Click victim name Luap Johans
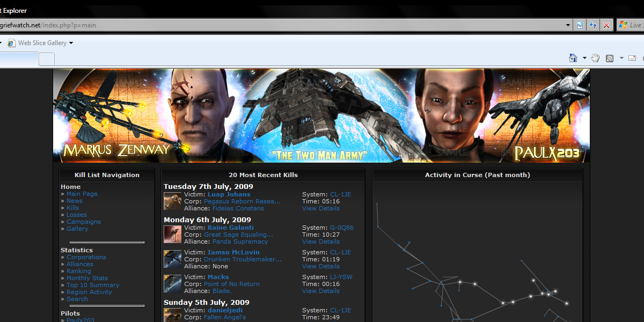 coord(229,194)
